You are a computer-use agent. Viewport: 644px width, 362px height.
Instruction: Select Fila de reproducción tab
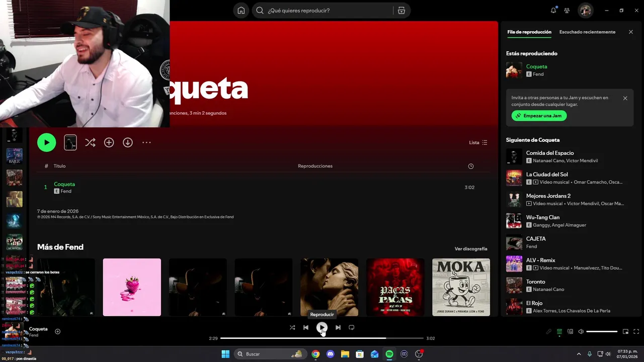(529, 32)
